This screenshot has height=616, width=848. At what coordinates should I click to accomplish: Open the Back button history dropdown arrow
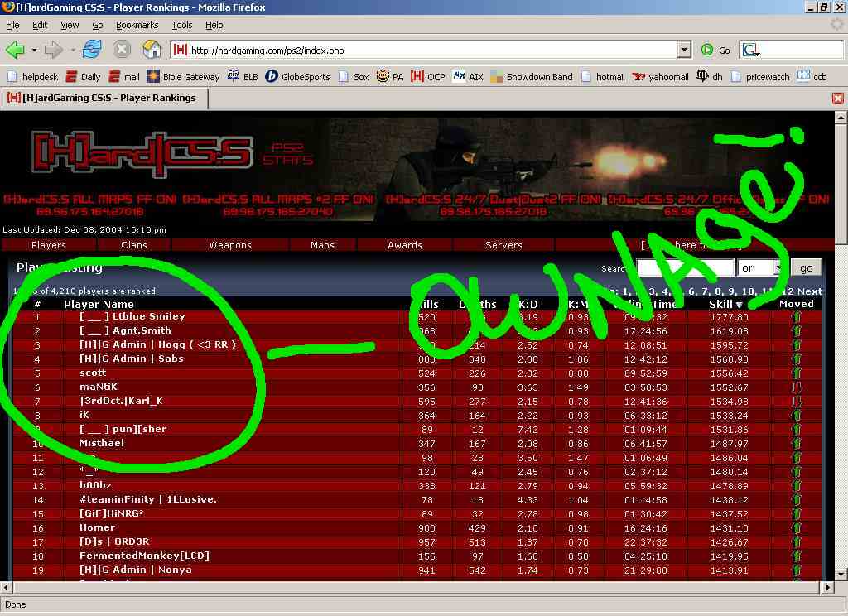[x=34, y=50]
